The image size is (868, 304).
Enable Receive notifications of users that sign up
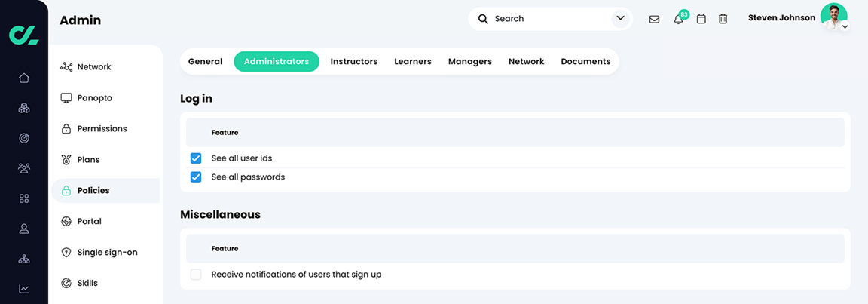(196, 274)
